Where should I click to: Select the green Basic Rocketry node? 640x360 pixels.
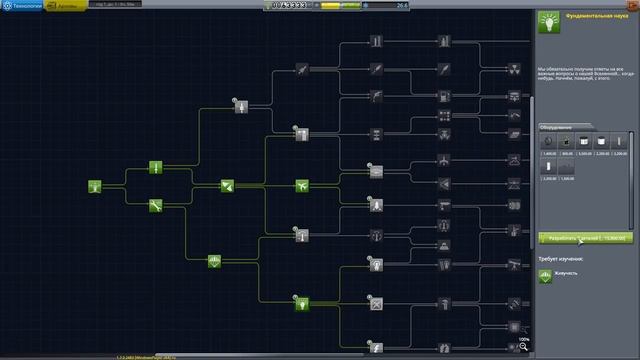point(156,167)
